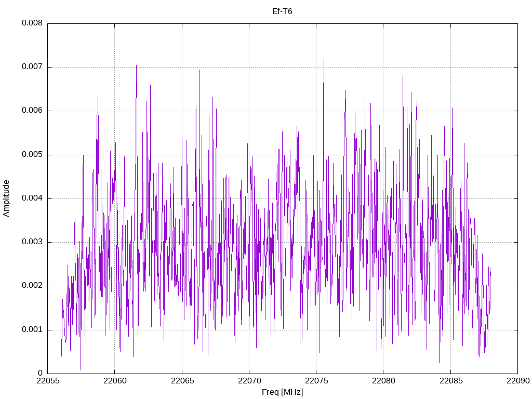Click the y-axis tick label 0.005
The height and width of the screenshot is (399, 532).
[32, 155]
